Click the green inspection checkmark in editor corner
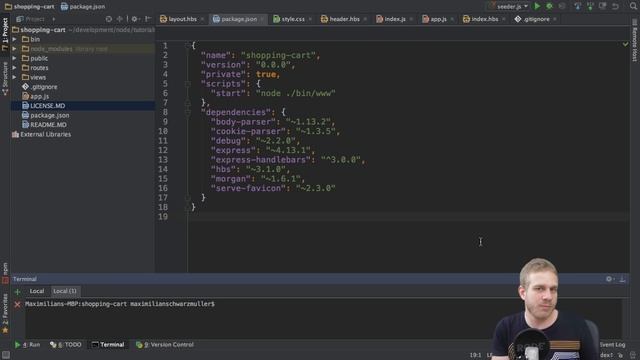The width and height of the screenshot is (640, 360). [625, 44]
